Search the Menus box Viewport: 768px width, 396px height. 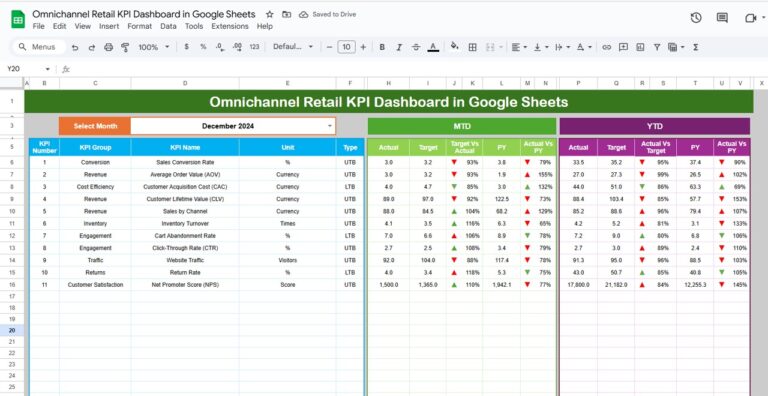[x=40, y=47]
